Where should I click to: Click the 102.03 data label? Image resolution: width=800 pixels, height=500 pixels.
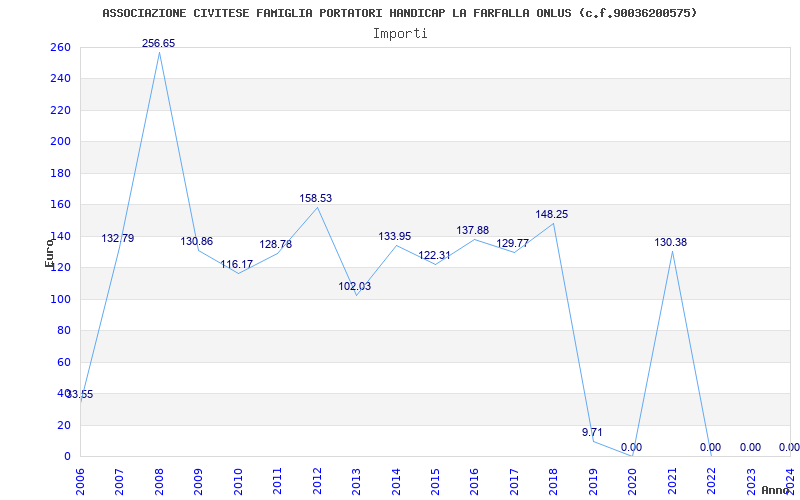pos(355,287)
